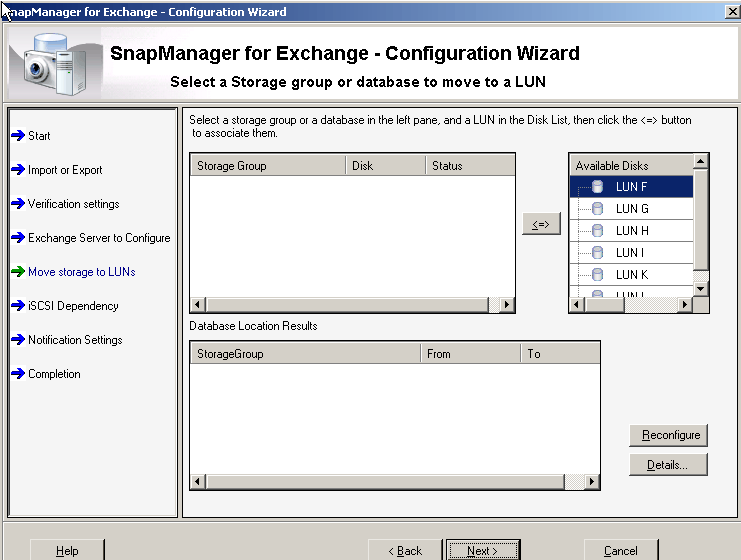Proceed with the Next button

click(x=483, y=551)
